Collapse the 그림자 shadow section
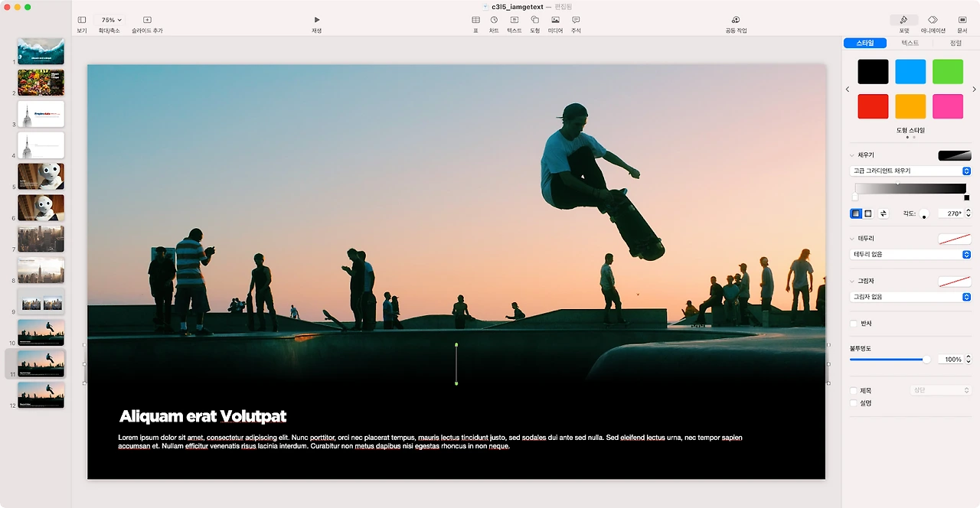Viewport: 980px width, 508px height. tap(852, 281)
